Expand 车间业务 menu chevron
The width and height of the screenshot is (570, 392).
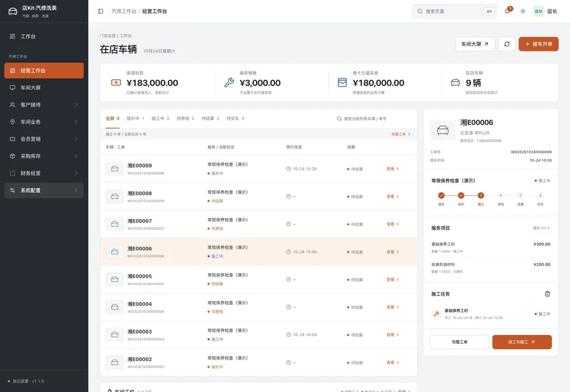76,122
